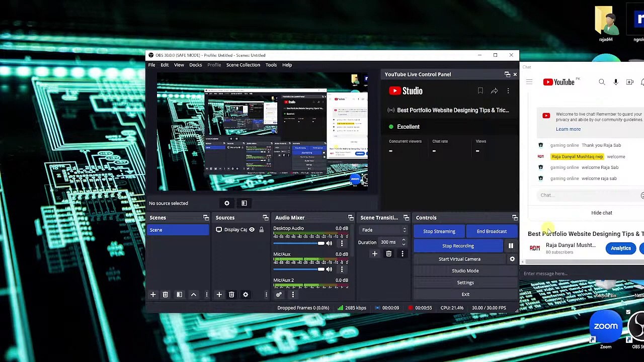Float the Controls dock
The width and height of the screenshot is (644, 362).
(515, 218)
